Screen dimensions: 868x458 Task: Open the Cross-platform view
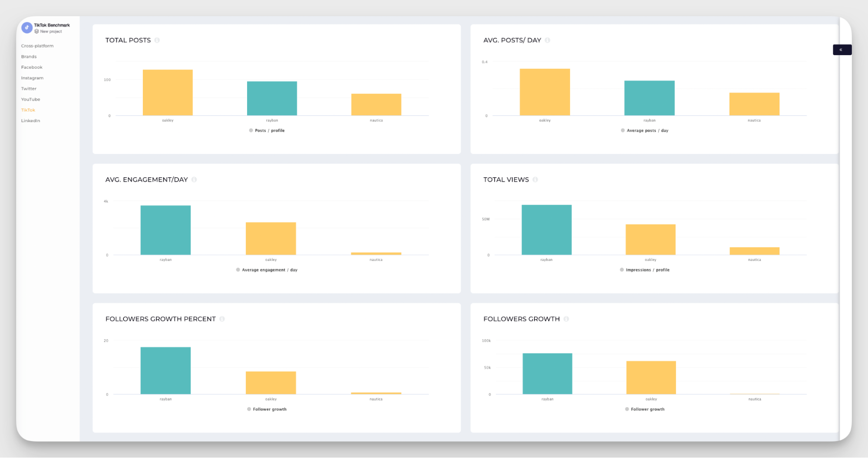37,46
